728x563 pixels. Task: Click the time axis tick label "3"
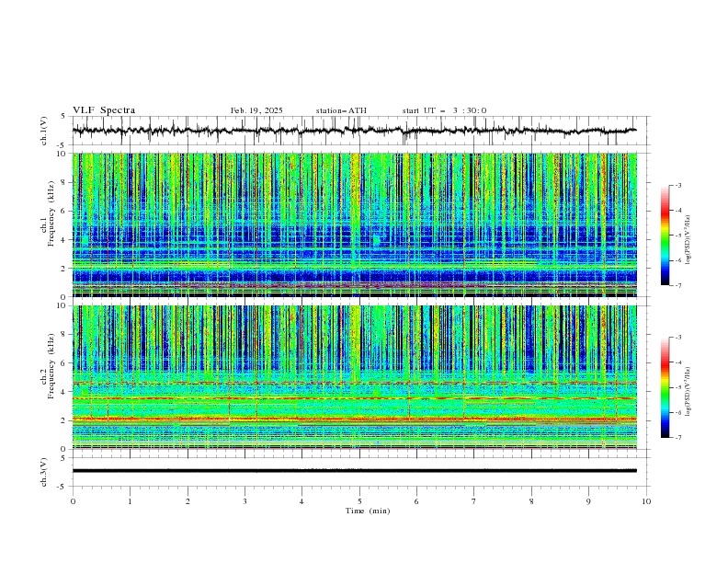coord(245,501)
